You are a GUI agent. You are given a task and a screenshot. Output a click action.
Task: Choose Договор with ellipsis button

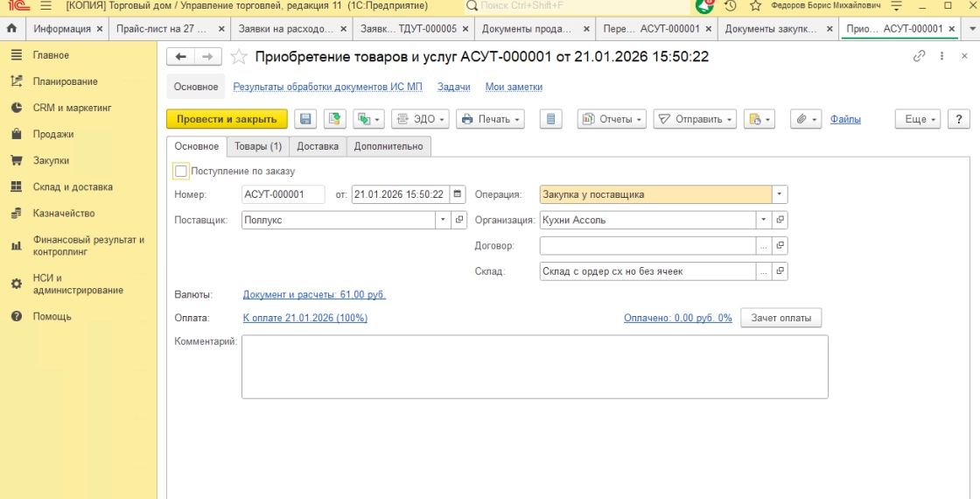[764, 246]
